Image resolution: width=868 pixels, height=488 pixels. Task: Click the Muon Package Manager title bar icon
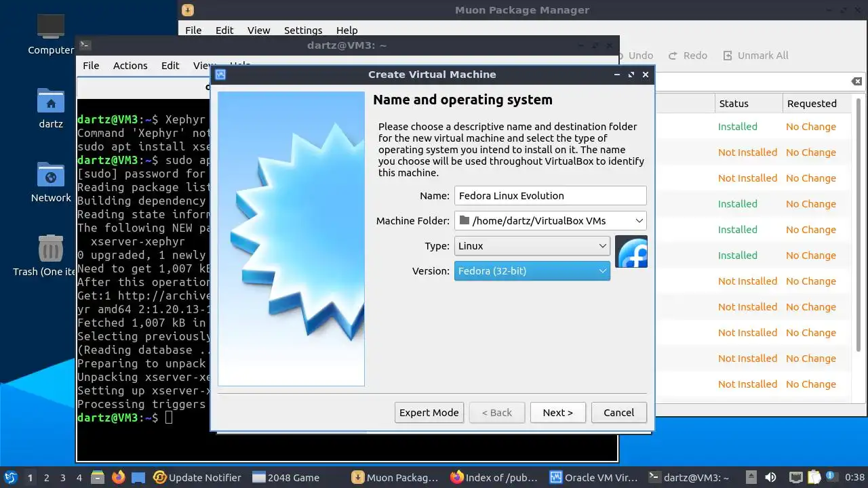tap(188, 9)
